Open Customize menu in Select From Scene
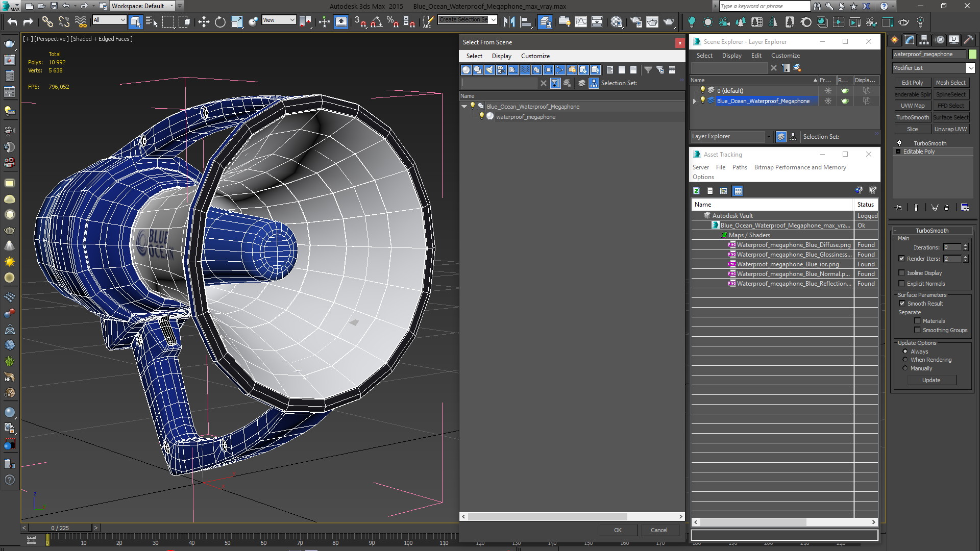The image size is (980, 551). click(x=535, y=56)
